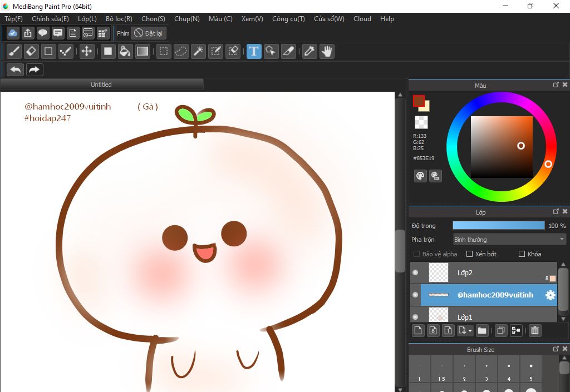The width and height of the screenshot is (570, 392).
Task: Toggle visibility of Lớp1 layer
Action: (x=415, y=317)
